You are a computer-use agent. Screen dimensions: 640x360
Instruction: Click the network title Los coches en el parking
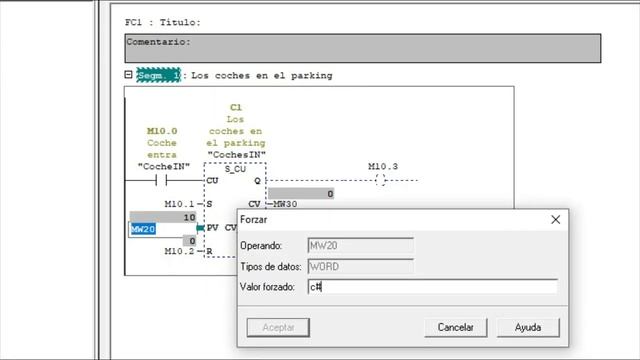pyautogui.click(x=262, y=76)
